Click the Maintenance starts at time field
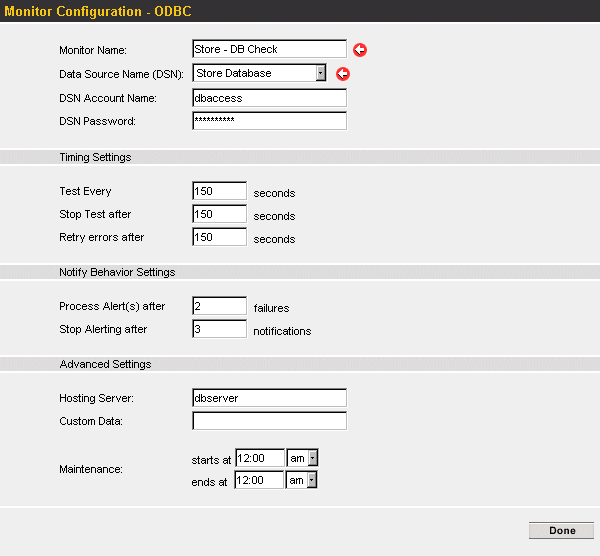Viewport: 600px width, 556px height. 260,458
